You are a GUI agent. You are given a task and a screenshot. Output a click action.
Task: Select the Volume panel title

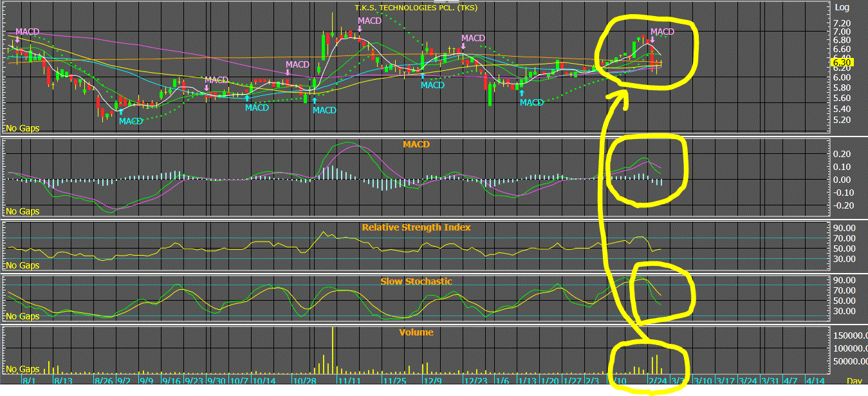(x=416, y=332)
